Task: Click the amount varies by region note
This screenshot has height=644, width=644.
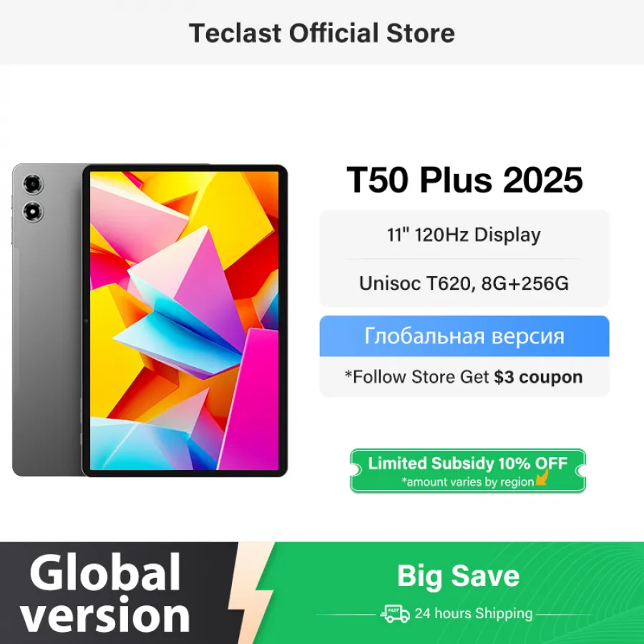Action: (468, 482)
